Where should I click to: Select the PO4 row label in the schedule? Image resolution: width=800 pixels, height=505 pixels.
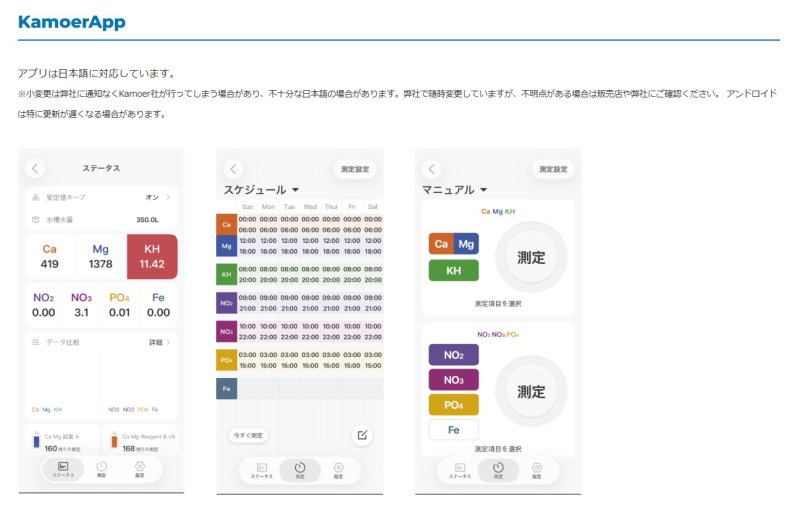click(227, 360)
